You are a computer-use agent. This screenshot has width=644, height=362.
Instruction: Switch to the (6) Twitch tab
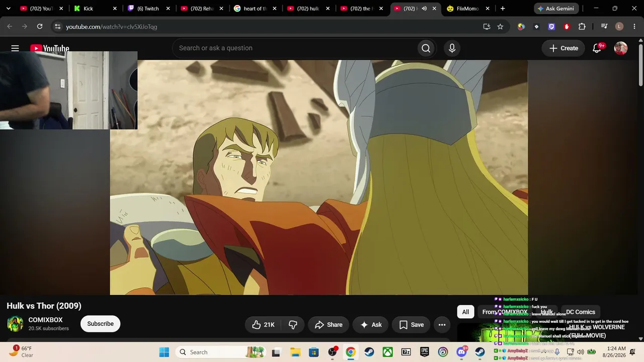(x=148, y=9)
